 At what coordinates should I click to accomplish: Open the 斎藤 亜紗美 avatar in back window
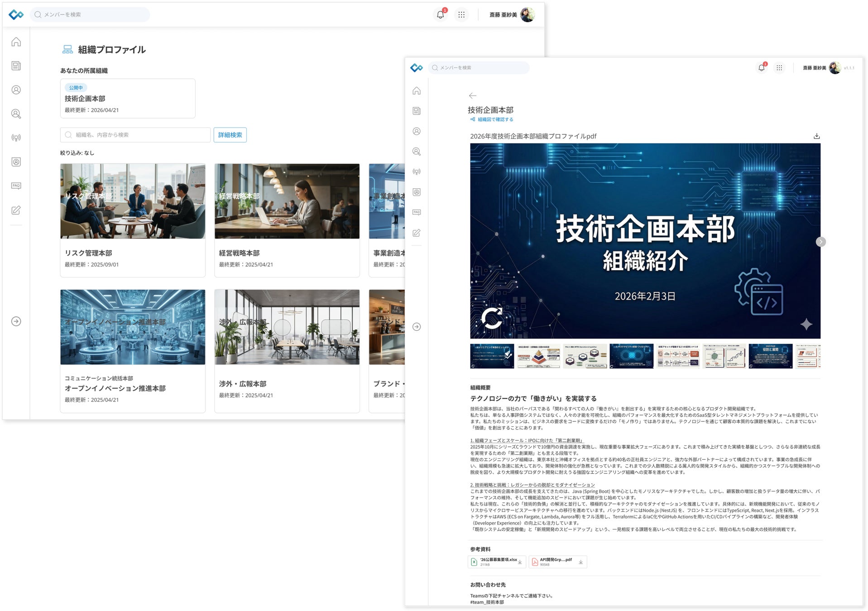pos(527,14)
